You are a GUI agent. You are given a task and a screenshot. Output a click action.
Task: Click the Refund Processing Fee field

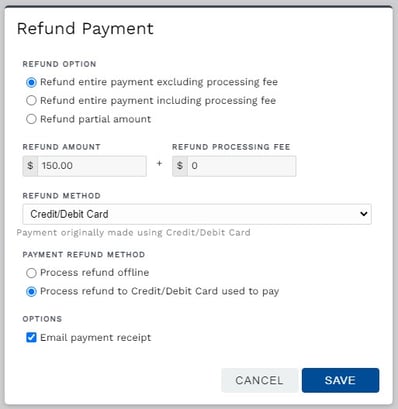point(241,166)
